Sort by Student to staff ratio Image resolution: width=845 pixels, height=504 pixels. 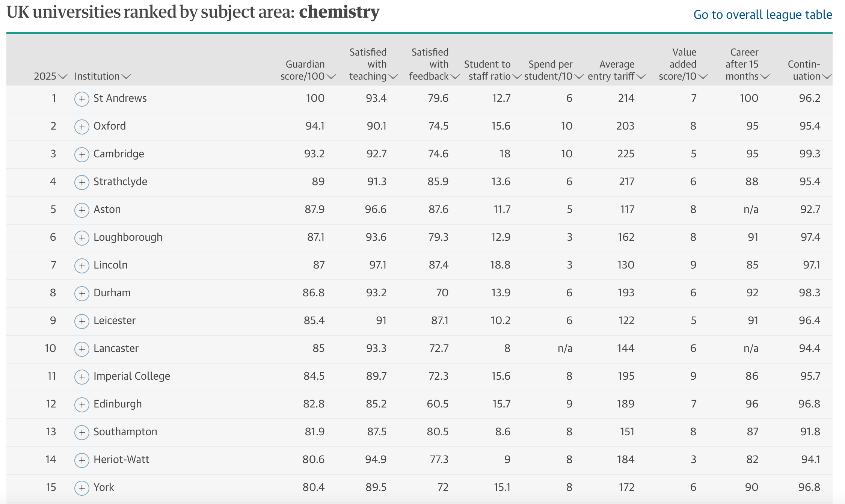[492, 70]
